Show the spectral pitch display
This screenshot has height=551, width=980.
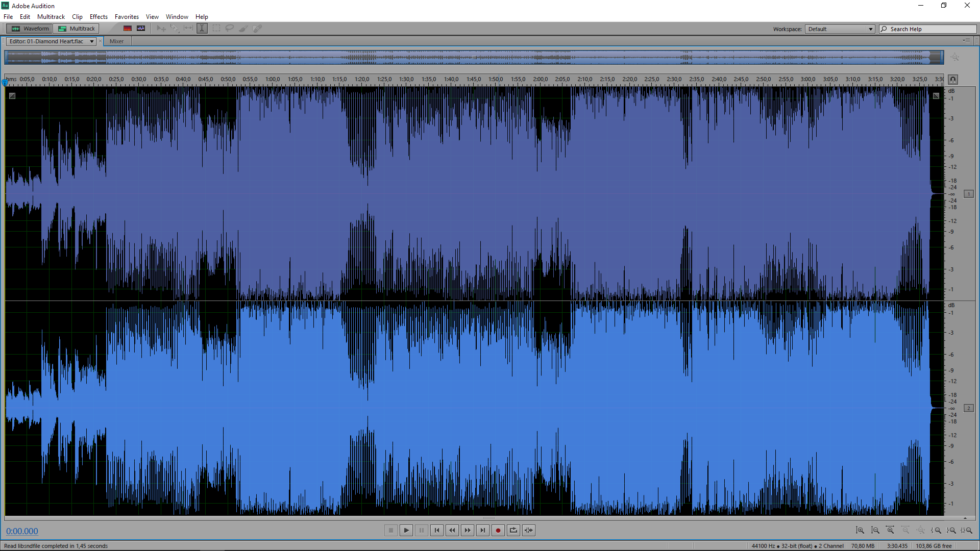[141, 29]
